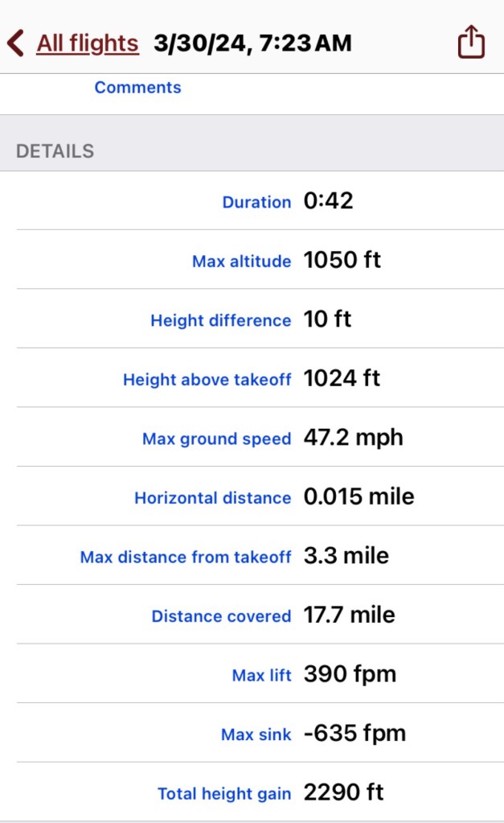
Task: Tap the 1050 ft altitude value
Action: (342, 260)
